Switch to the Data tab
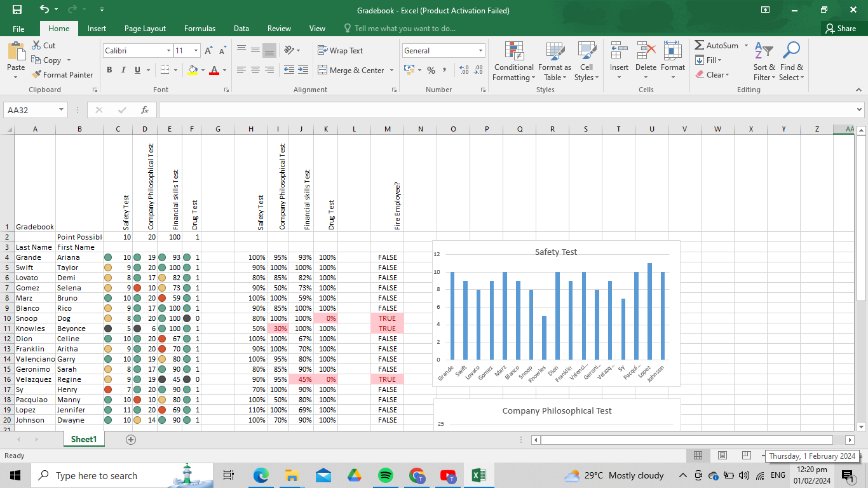868x488 pixels. pos(241,29)
